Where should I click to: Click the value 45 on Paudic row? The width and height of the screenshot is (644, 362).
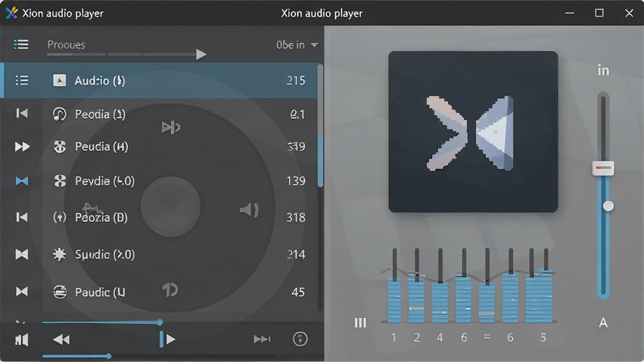[297, 292]
